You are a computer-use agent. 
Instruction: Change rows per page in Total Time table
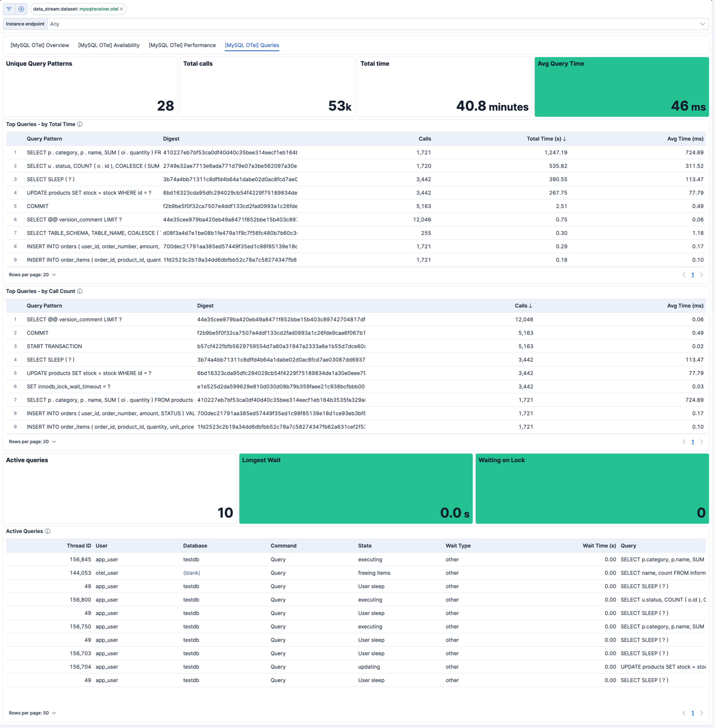[33, 275]
